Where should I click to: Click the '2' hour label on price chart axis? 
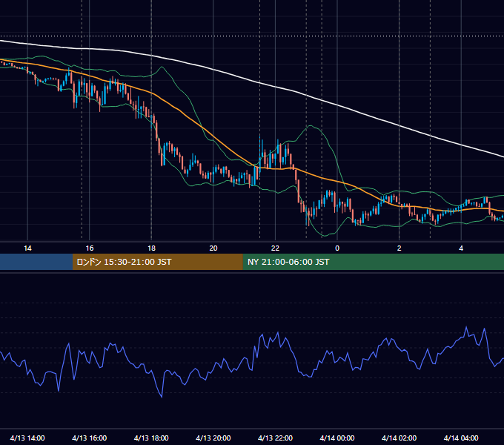pyautogui.click(x=399, y=248)
